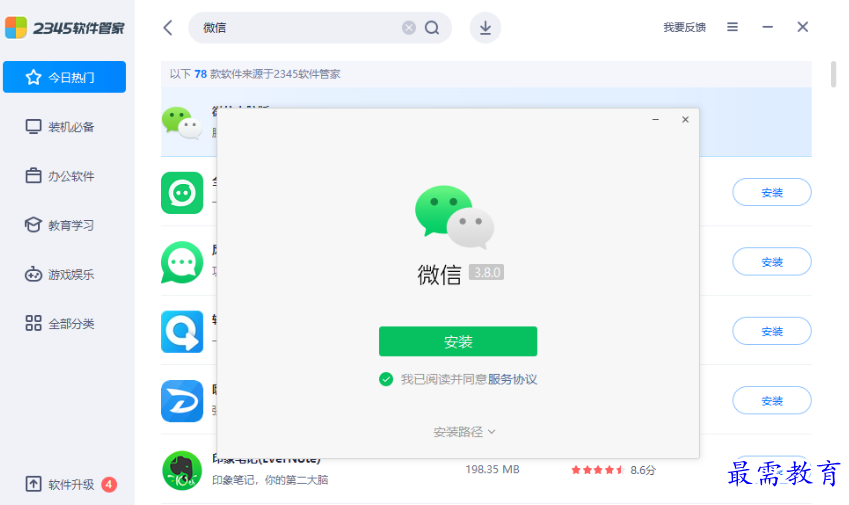Click the green 安装 button for WeChat
This screenshot has height=505, width=849.
(x=458, y=341)
